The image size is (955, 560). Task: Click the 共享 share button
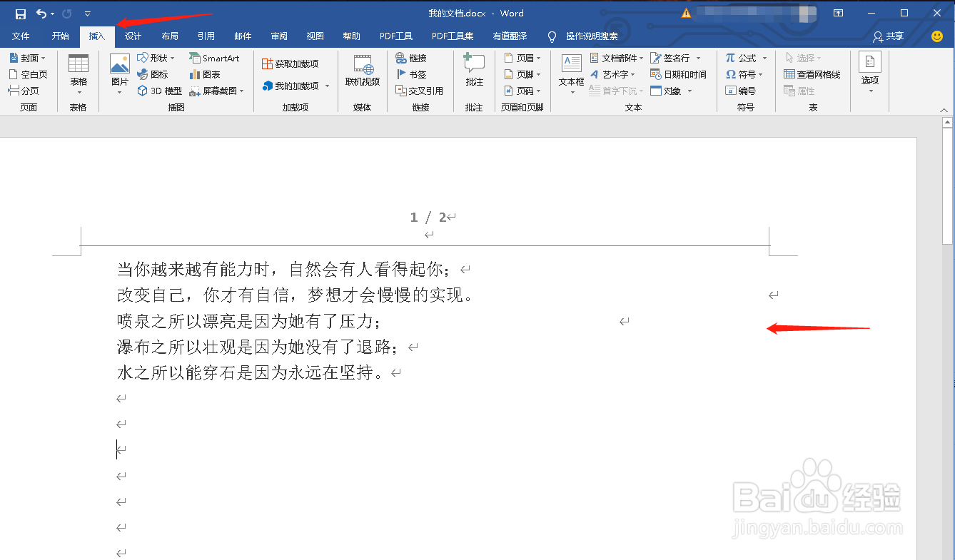point(886,36)
